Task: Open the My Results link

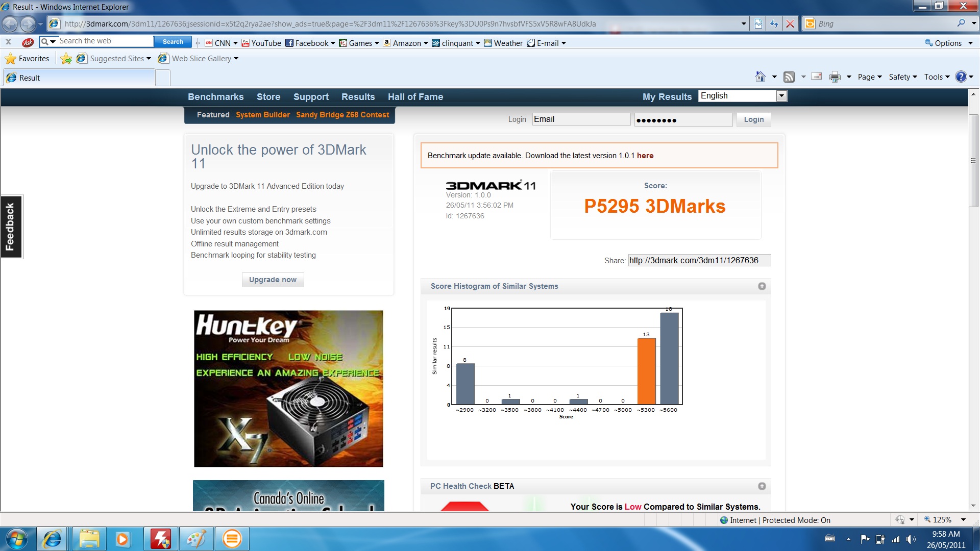Action: coord(667,97)
